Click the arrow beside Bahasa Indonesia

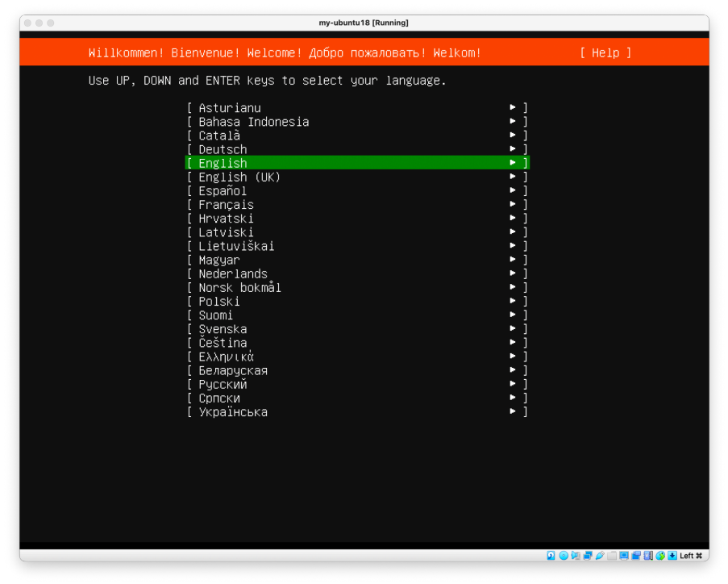(x=513, y=121)
